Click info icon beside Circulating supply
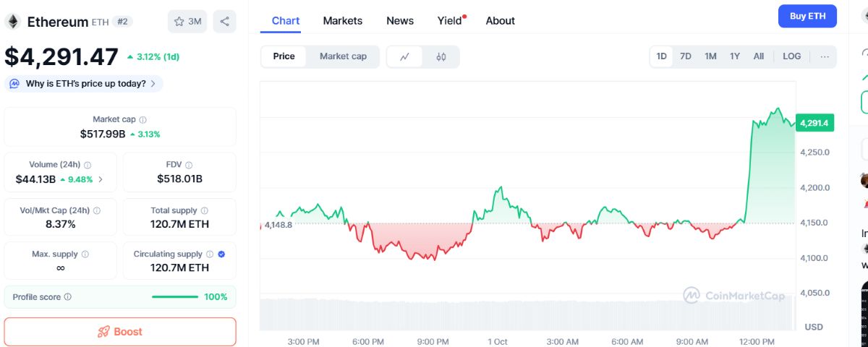The width and height of the screenshot is (868, 347). click(x=210, y=254)
